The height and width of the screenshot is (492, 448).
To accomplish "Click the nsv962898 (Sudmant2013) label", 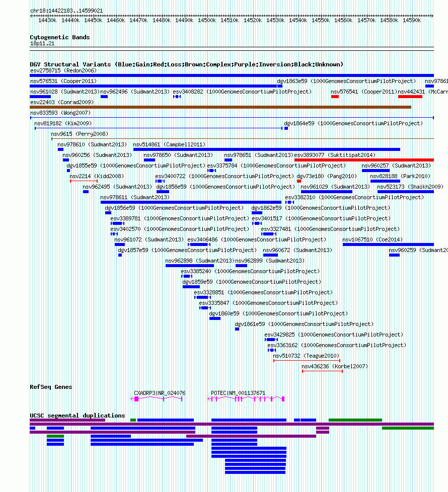I will click(x=200, y=261).
